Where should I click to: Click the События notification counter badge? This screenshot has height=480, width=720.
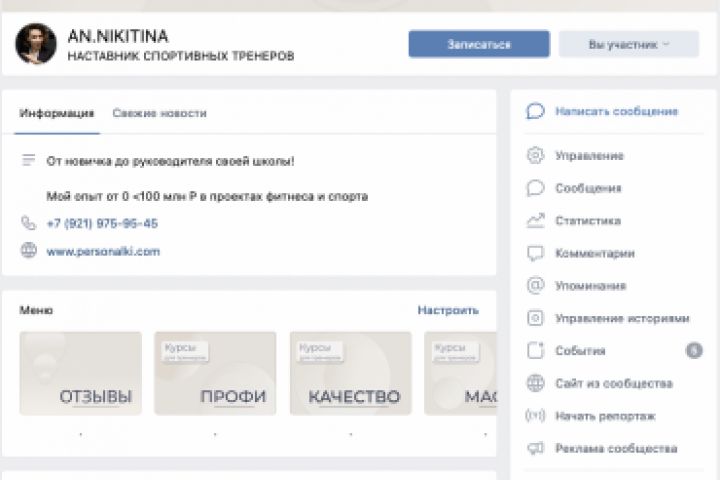(x=694, y=350)
